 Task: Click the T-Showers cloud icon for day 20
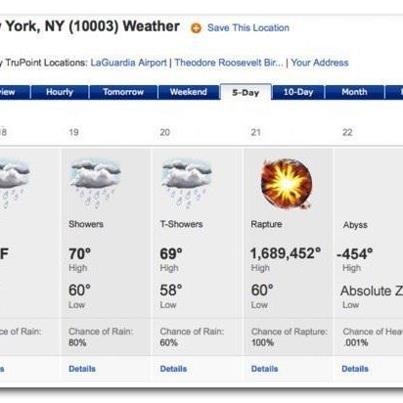tap(187, 184)
